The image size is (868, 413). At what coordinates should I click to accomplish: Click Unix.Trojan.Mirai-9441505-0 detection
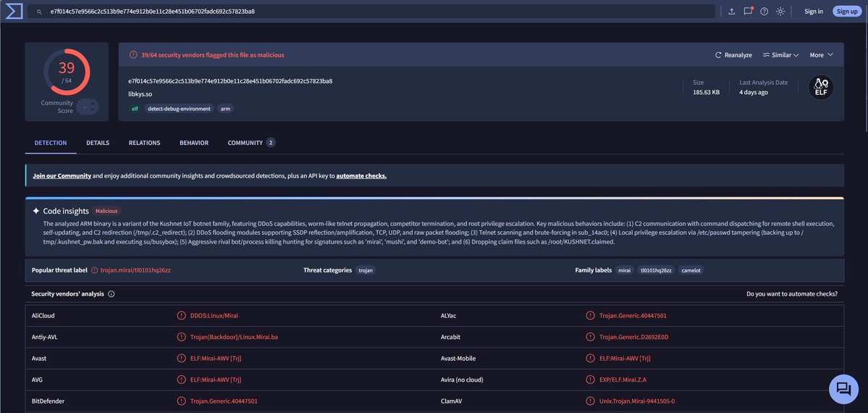[637, 401]
